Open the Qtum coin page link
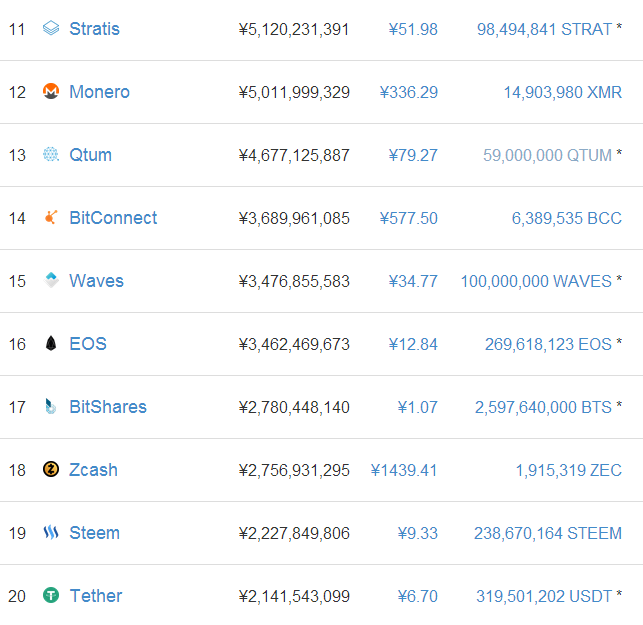This screenshot has height=625, width=643. (90, 155)
